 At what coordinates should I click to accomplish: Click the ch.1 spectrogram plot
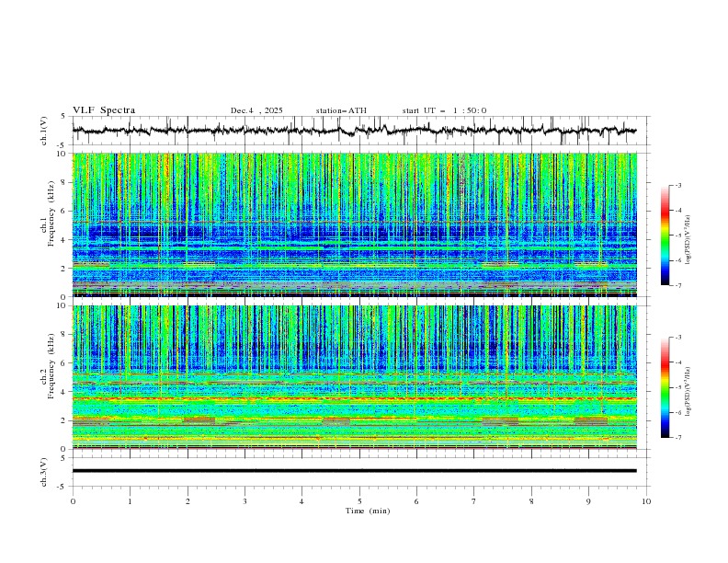click(358, 224)
